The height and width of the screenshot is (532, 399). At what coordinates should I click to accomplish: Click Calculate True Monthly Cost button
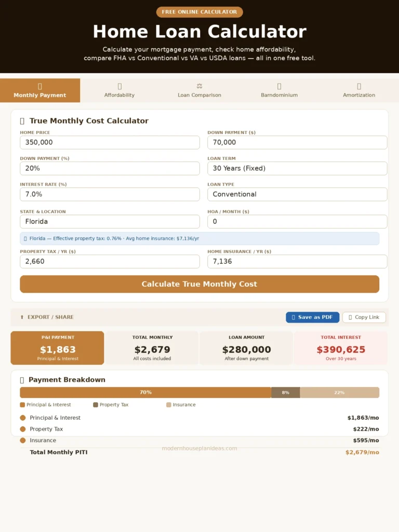tap(199, 284)
